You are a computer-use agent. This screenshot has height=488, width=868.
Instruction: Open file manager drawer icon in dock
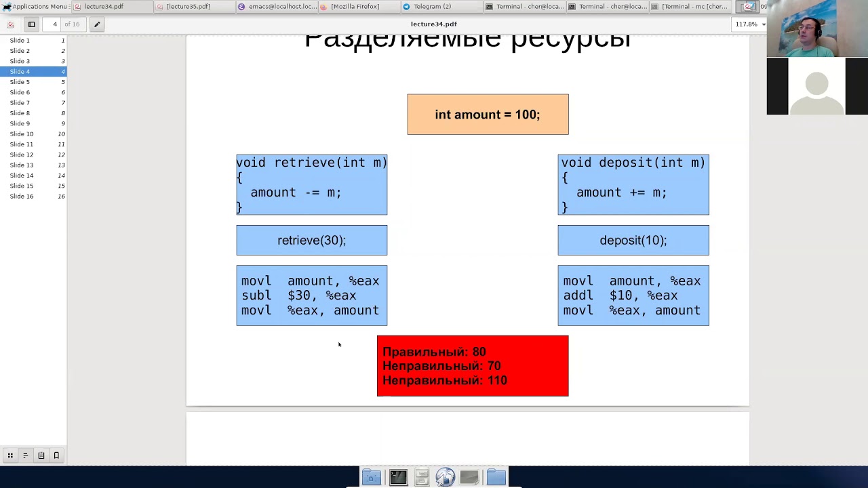[422, 477]
